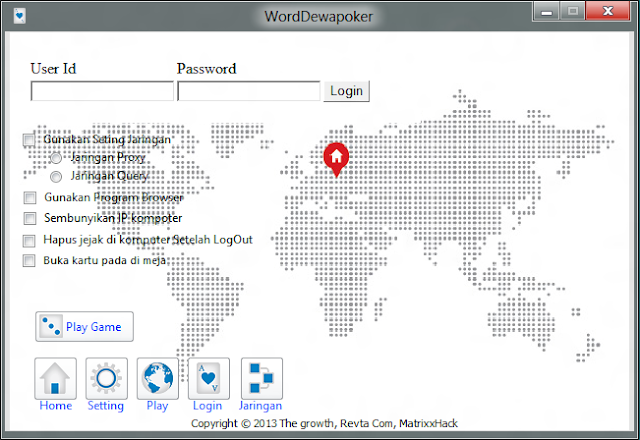Click the Play label under globe
Viewport: 640px width, 440px height.
point(158,406)
